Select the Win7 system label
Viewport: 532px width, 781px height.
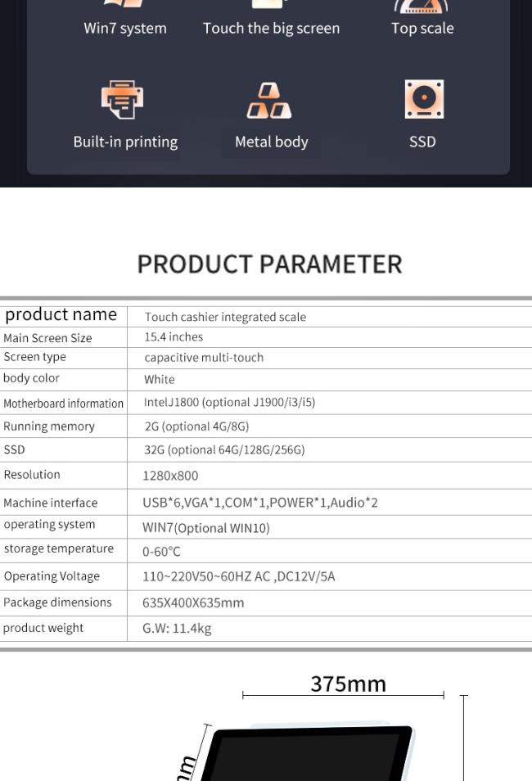(x=125, y=28)
